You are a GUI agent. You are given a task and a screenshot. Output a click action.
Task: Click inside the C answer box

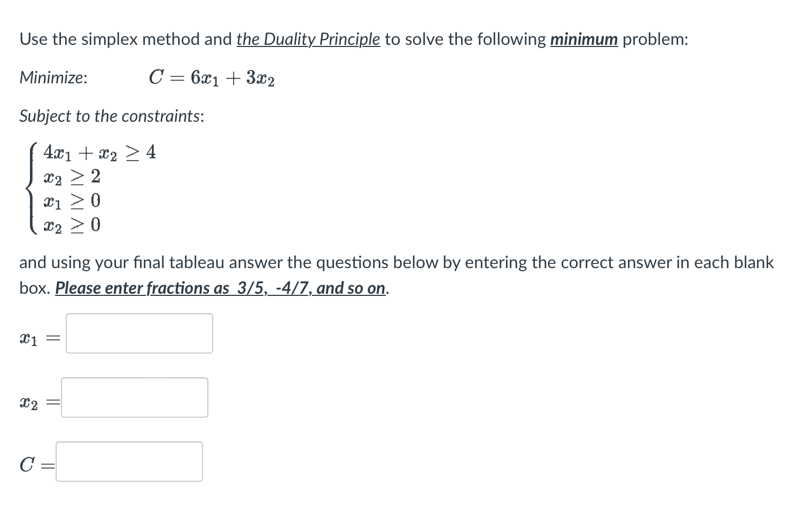click(128, 461)
